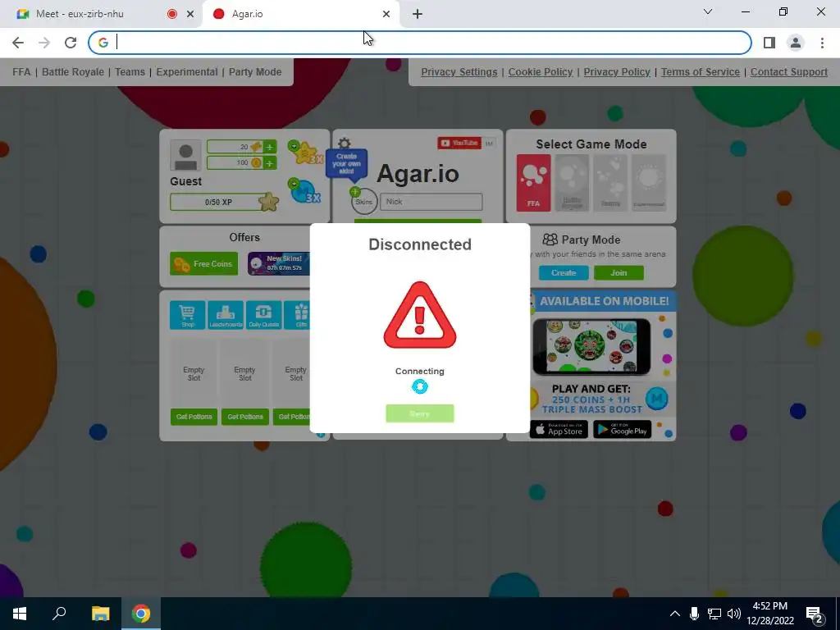Open the Skins selector circle

pyautogui.click(x=363, y=202)
